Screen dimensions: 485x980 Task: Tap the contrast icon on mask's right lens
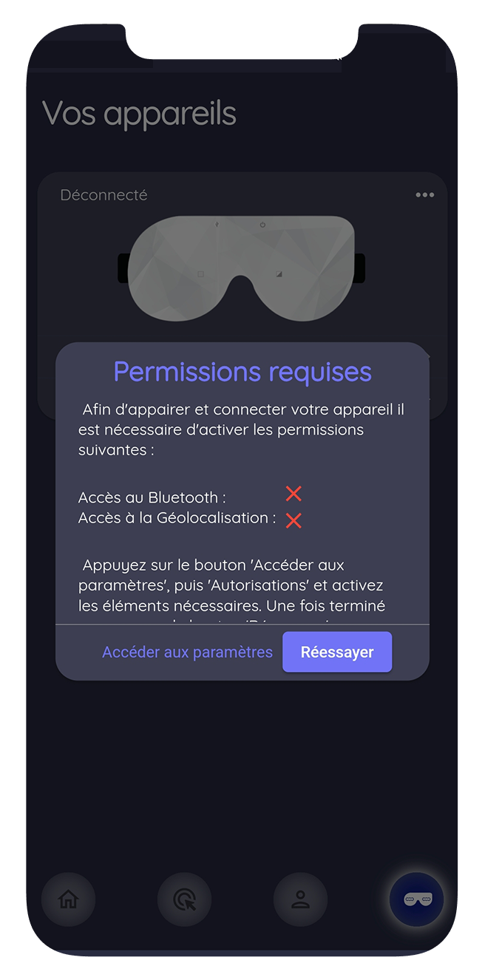coord(279,274)
